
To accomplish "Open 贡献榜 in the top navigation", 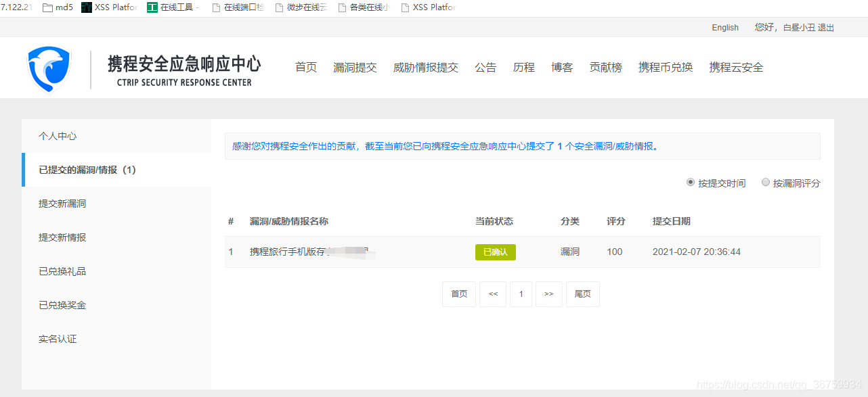I will tap(605, 68).
